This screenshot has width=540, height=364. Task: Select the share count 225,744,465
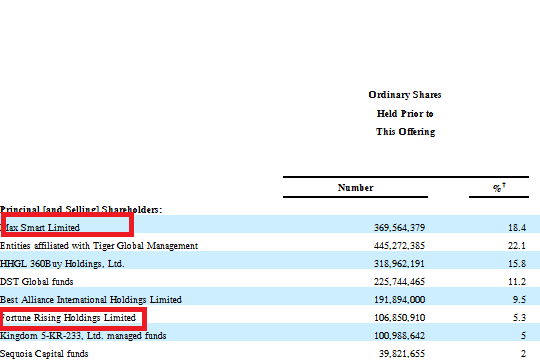pyautogui.click(x=399, y=282)
